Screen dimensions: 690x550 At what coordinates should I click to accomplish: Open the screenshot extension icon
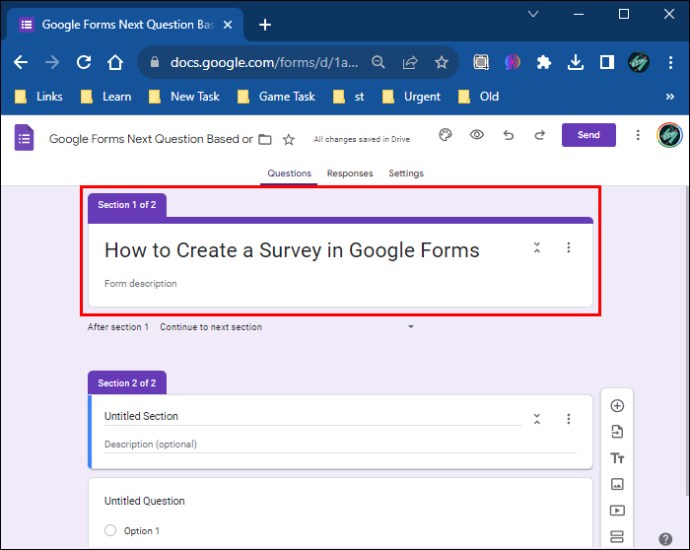click(481, 62)
